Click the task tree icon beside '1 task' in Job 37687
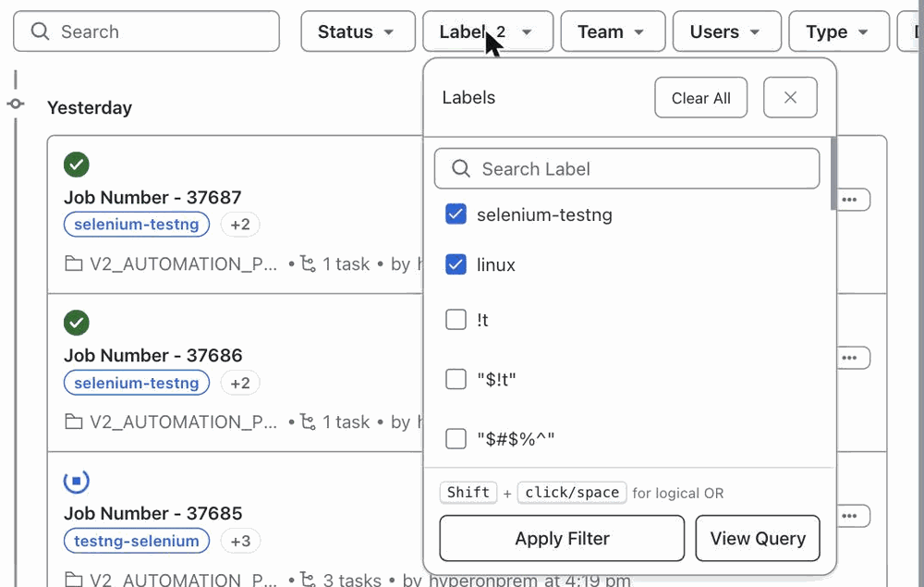 click(309, 263)
